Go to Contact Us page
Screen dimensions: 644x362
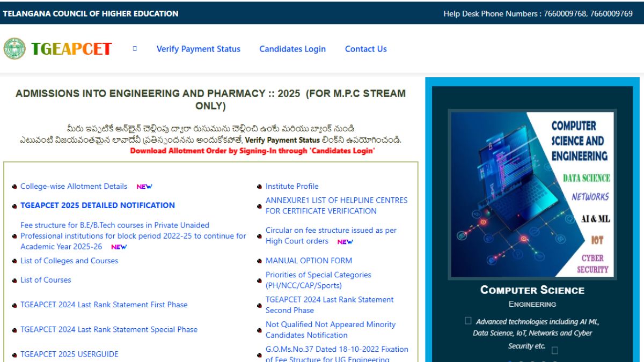(x=365, y=49)
